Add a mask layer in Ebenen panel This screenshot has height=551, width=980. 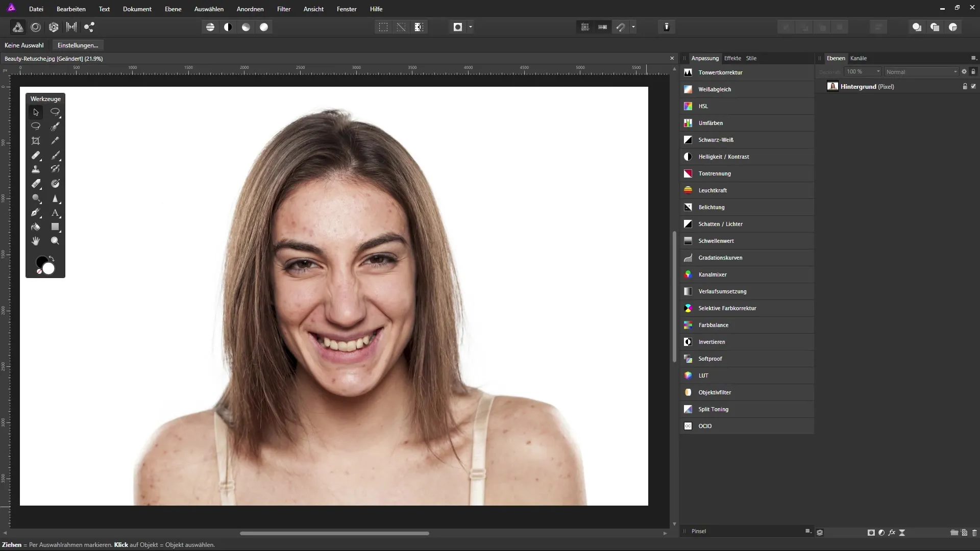point(871,532)
